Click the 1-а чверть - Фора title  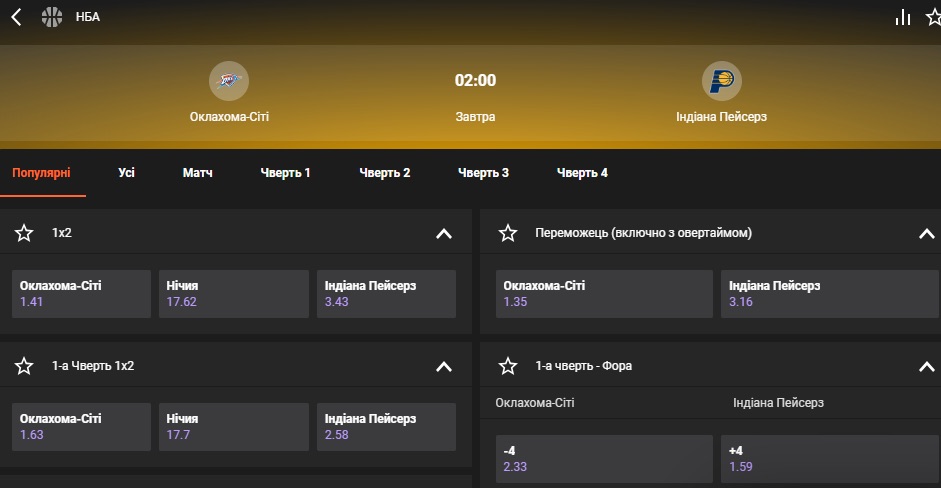[583, 366]
